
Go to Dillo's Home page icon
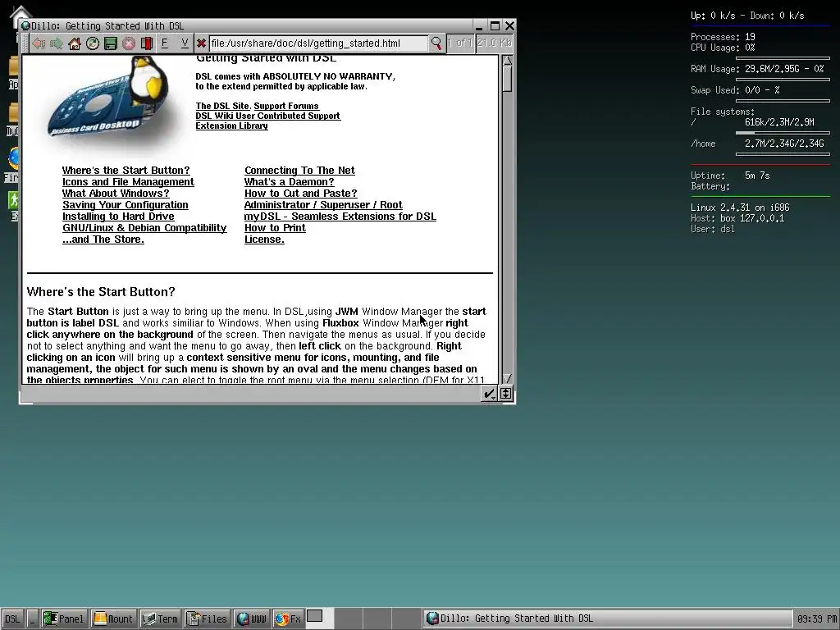pyautogui.click(x=75, y=43)
